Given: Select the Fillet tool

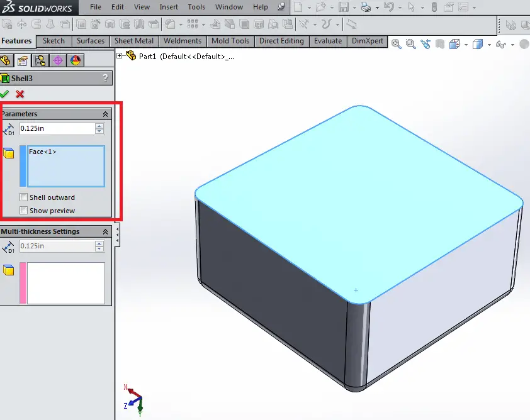Looking at the screenshot, I should (x=171, y=25).
